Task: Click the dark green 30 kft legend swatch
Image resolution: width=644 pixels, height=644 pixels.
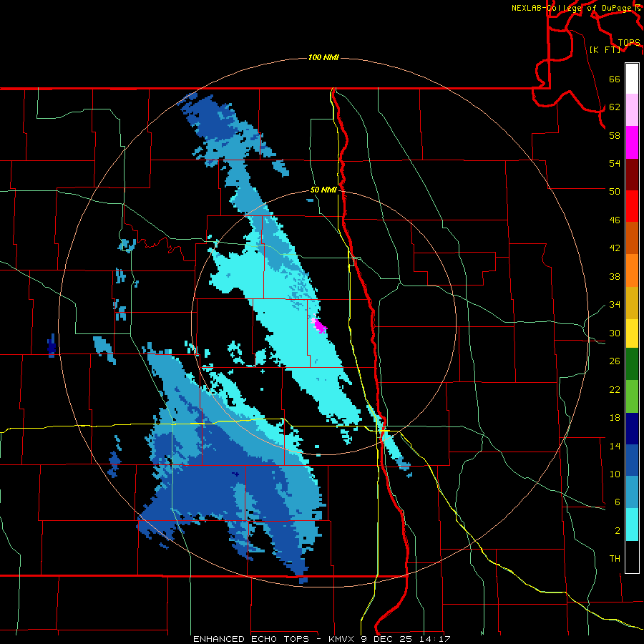Action: (632, 364)
